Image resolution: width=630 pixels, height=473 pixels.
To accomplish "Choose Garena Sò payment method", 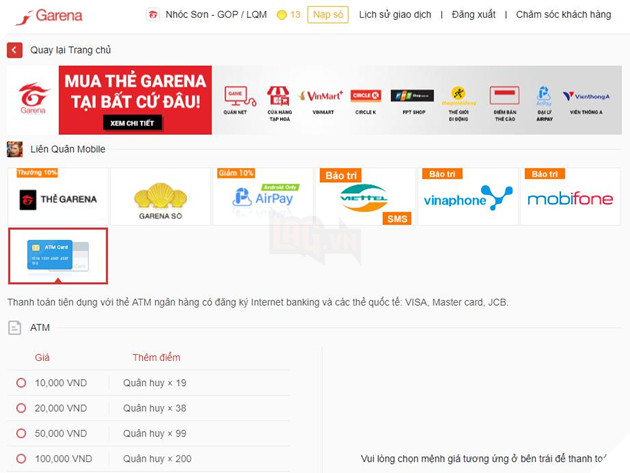I will 160,197.
